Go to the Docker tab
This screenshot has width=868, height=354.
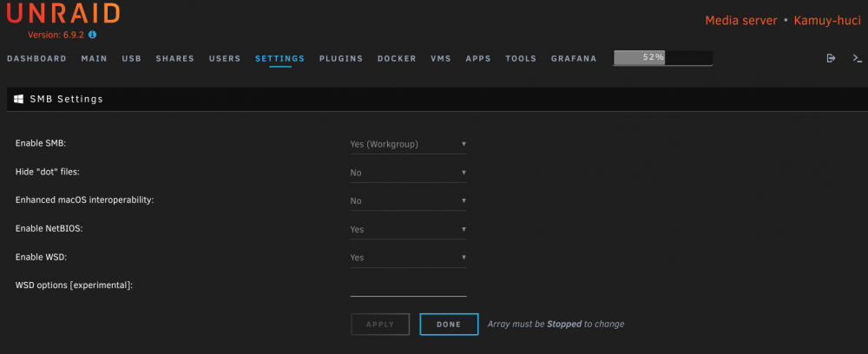point(397,59)
